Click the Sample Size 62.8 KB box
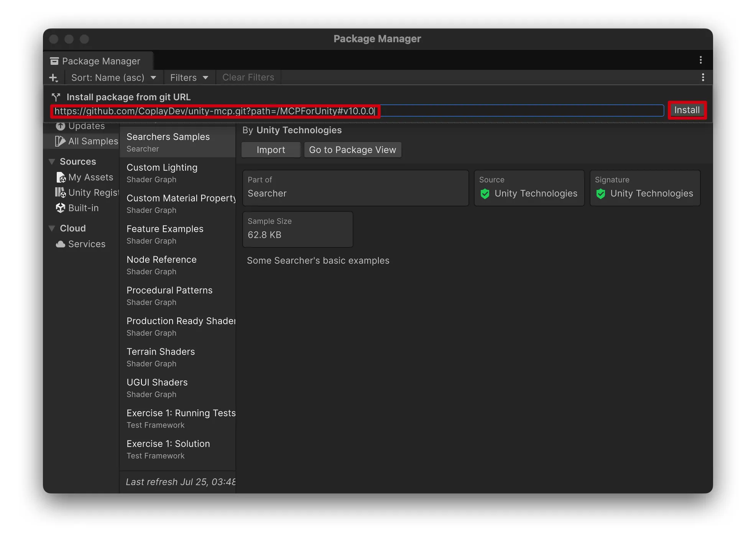The height and width of the screenshot is (551, 756). click(x=297, y=229)
